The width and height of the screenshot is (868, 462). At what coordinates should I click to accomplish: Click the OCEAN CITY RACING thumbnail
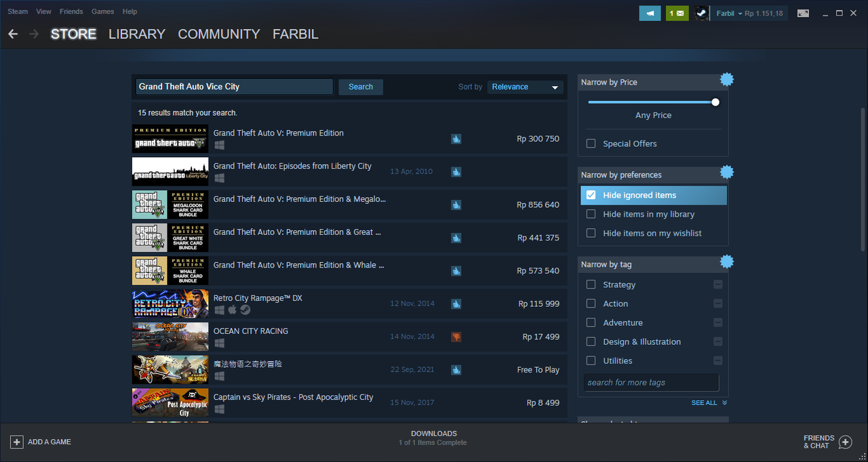[170, 337]
